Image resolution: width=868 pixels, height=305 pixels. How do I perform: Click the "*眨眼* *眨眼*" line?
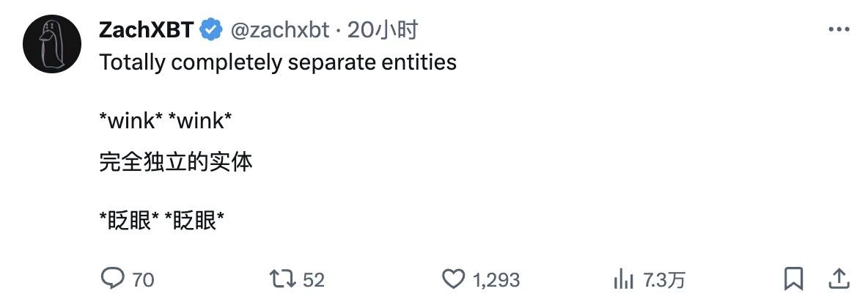pos(161,221)
